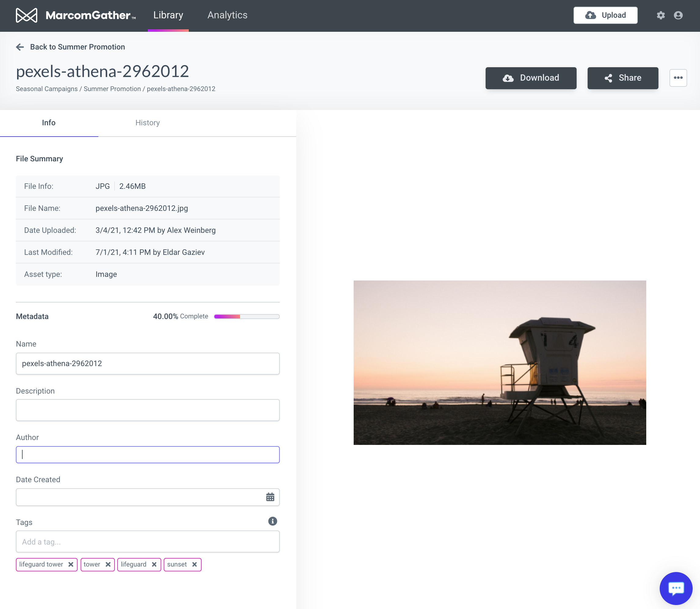700x609 pixels.
Task: Open user account profile icon
Action: pos(678,15)
